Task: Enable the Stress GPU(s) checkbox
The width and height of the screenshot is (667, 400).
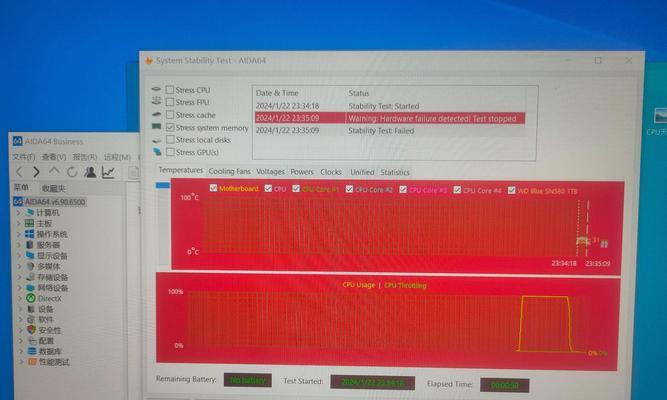Action: coord(170,152)
